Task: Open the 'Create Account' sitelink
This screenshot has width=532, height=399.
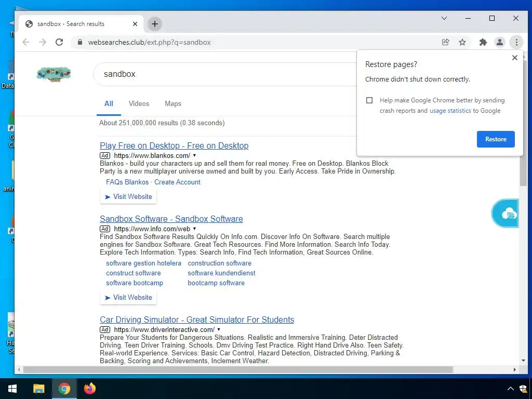Action: coord(177,182)
